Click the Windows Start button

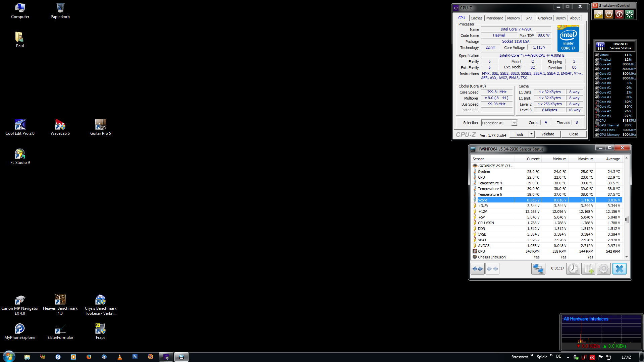(x=9, y=357)
